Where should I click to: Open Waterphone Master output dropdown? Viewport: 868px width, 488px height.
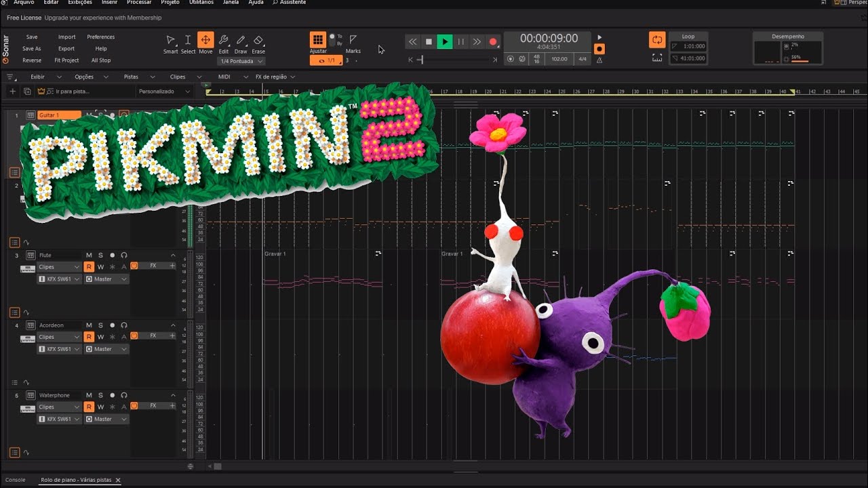(106, 419)
